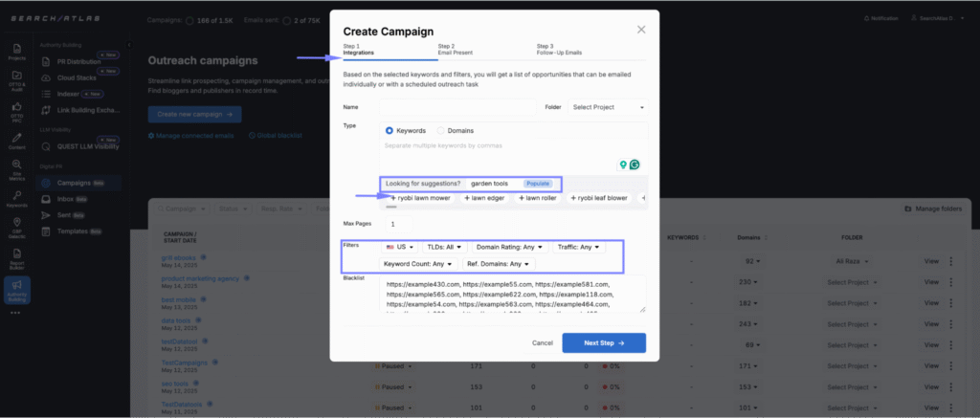Close the Create Campaign dialog
Viewport: 980px width, 418px height.
[641, 30]
